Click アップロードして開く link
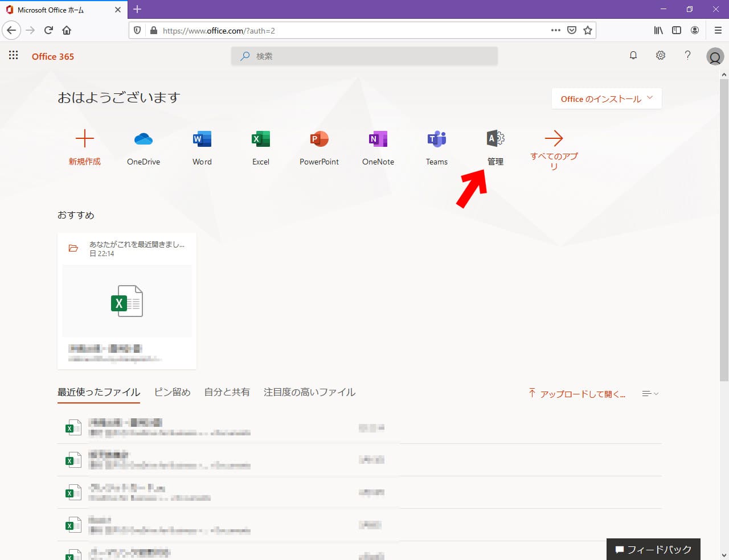 [577, 393]
